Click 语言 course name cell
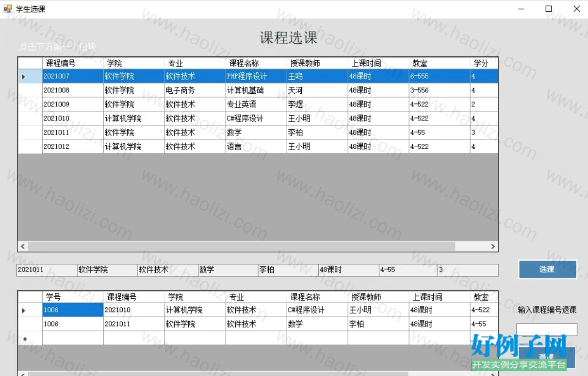Viewport: 588px width, 376px height. point(256,147)
